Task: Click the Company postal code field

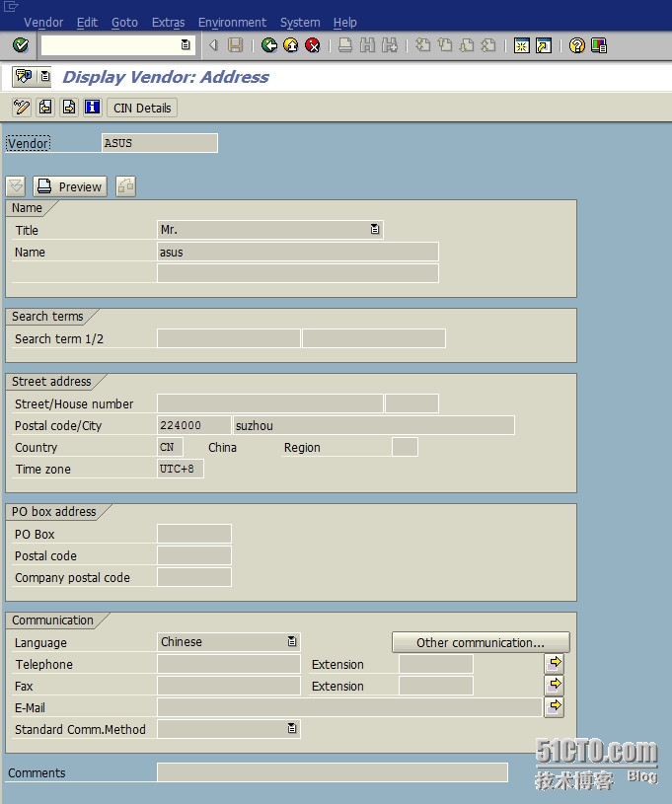Action: (194, 577)
